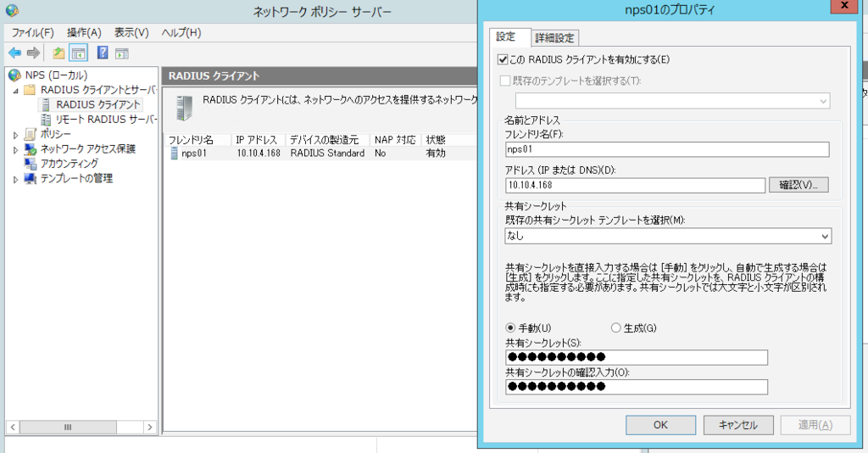Toggle 既存のテンプレートを選択する checkbox
This screenshot has width=868, height=453.
[505, 81]
